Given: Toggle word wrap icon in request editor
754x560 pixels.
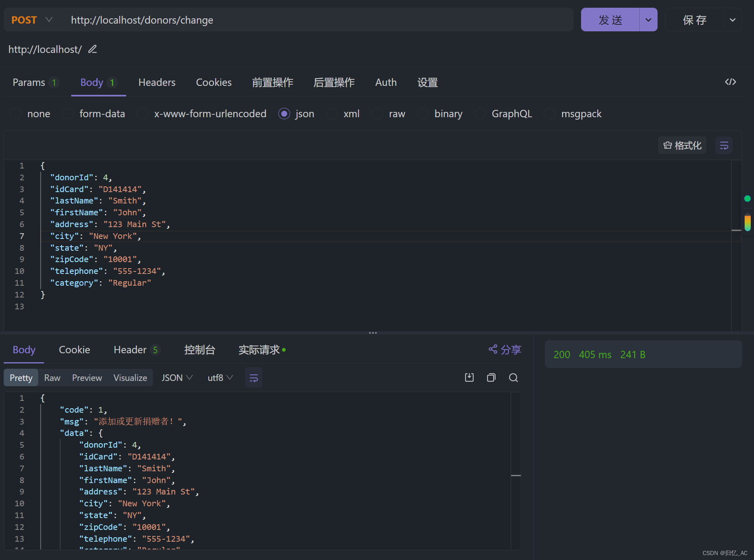Looking at the screenshot, I should pos(724,145).
